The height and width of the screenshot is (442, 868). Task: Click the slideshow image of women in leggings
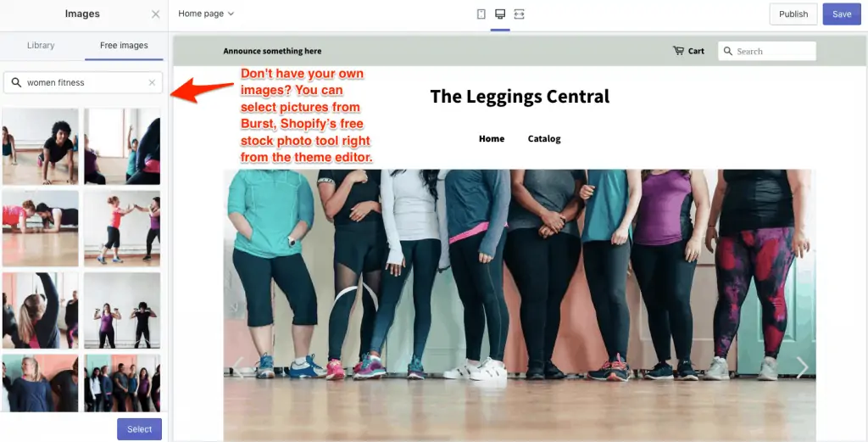pos(520,305)
